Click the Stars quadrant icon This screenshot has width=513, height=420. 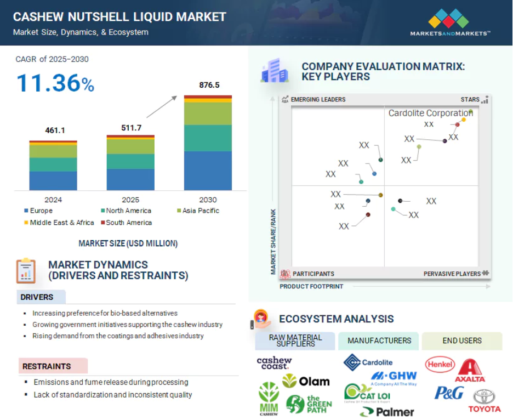[x=485, y=99]
